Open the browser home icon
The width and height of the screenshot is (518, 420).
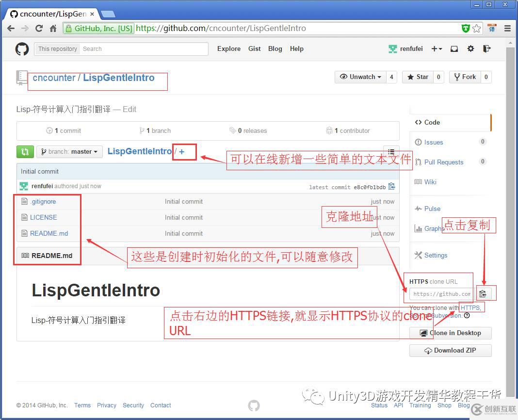(x=53, y=29)
